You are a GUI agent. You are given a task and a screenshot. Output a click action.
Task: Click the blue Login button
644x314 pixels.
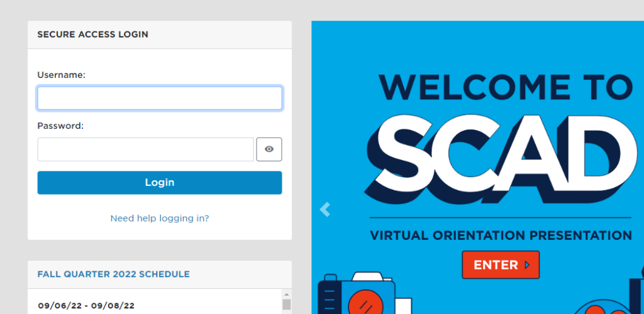[160, 183]
